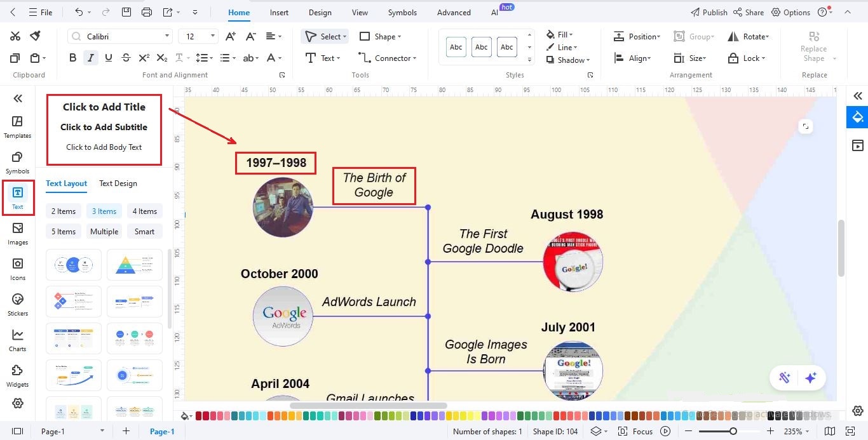The image size is (868, 440).
Task: Toggle Underline formatting
Action: [x=108, y=58]
